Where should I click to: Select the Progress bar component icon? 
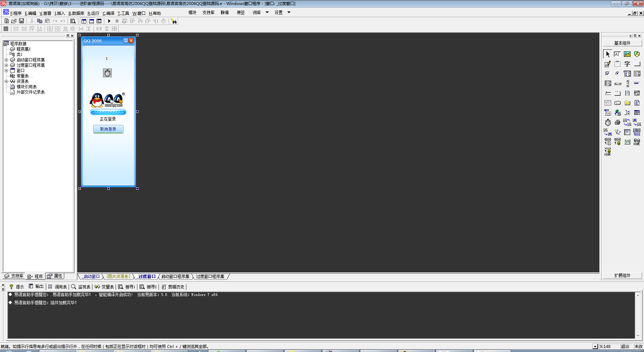pyautogui.click(x=637, y=83)
